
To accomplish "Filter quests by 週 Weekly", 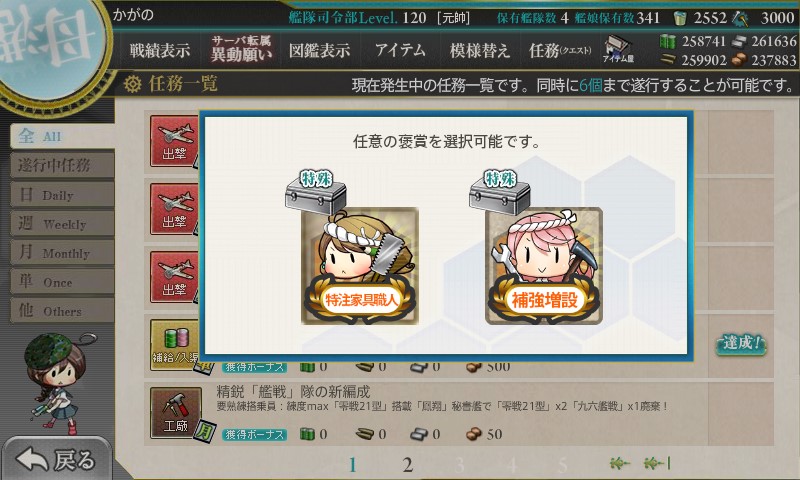I will click(x=62, y=224).
